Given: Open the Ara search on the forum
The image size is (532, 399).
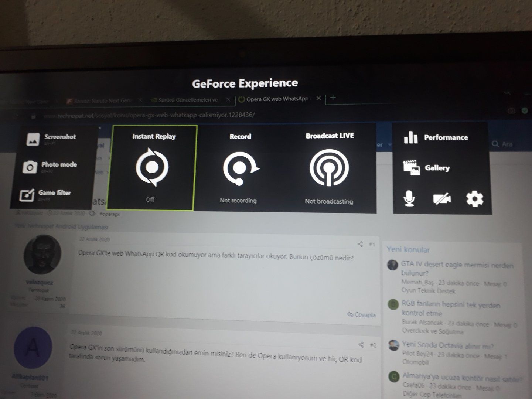Looking at the screenshot, I should (x=502, y=144).
